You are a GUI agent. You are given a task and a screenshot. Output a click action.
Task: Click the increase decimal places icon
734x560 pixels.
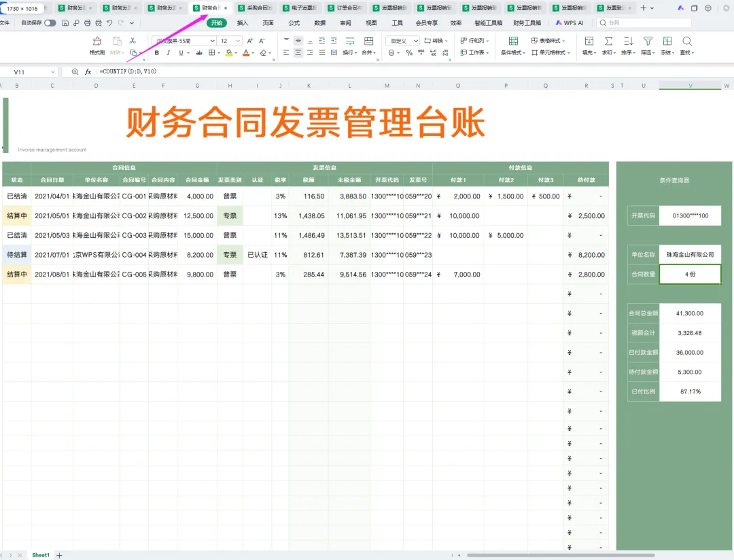coord(433,53)
